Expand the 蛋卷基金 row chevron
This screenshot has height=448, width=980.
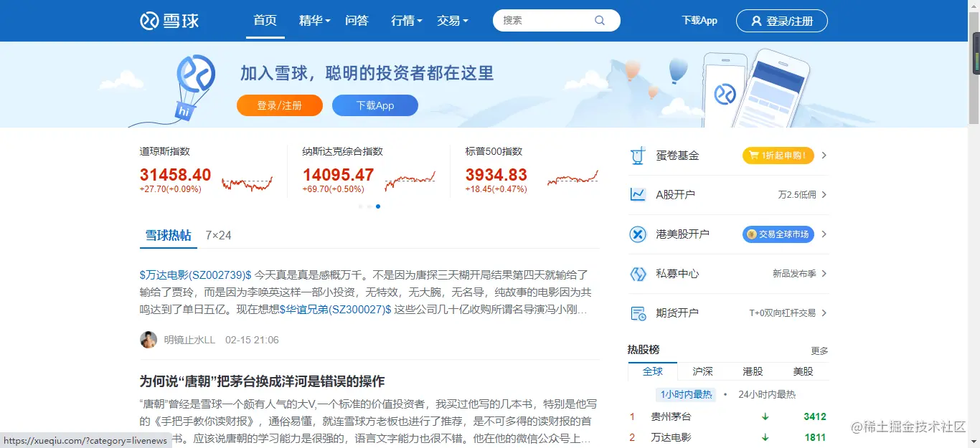point(824,155)
